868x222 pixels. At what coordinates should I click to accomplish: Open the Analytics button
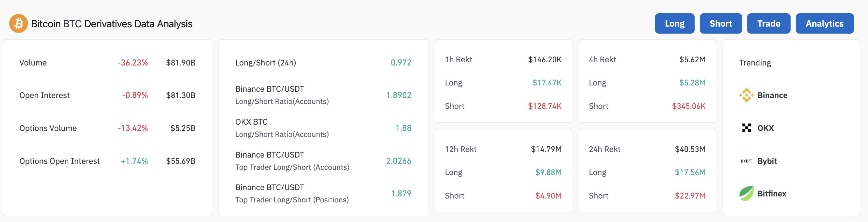point(824,23)
